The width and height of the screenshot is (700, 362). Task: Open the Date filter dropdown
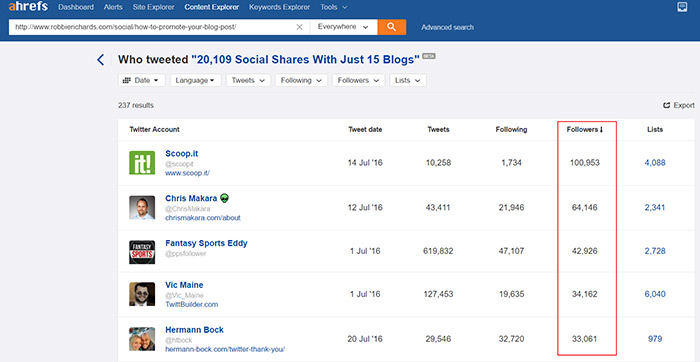(x=142, y=80)
